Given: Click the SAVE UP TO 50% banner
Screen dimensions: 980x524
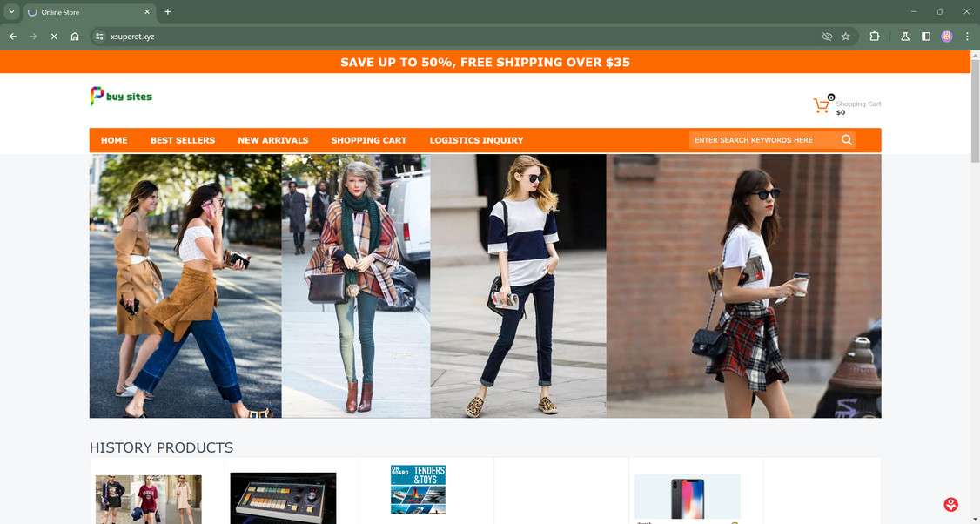Looking at the screenshot, I should (x=485, y=62).
